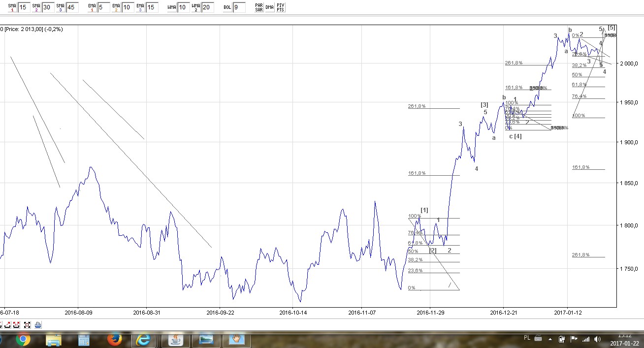This screenshot has height=348, width=644.
Task: Edit the SMA 3 period field showing 45
Action: click(x=72, y=7)
